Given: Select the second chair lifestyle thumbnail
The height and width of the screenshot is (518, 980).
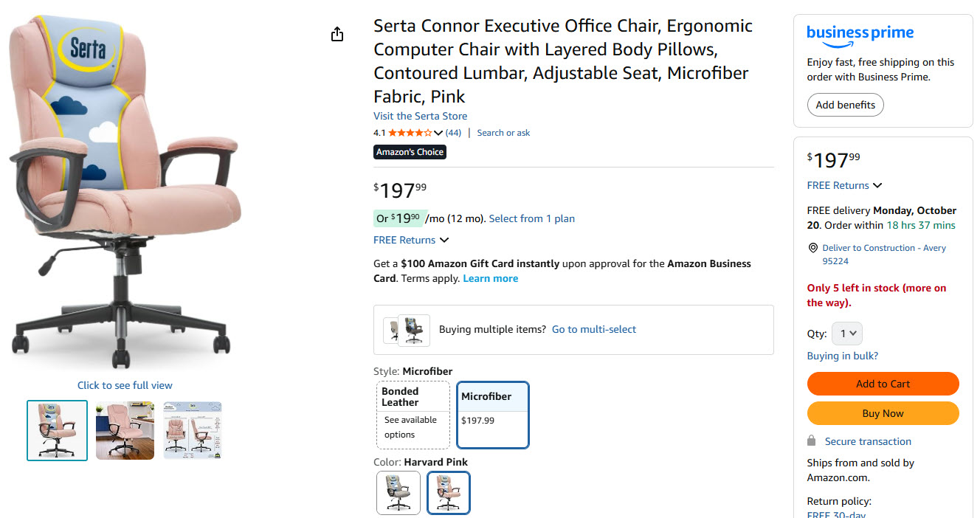Looking at the screenshot, I should [x=125, y=430].
